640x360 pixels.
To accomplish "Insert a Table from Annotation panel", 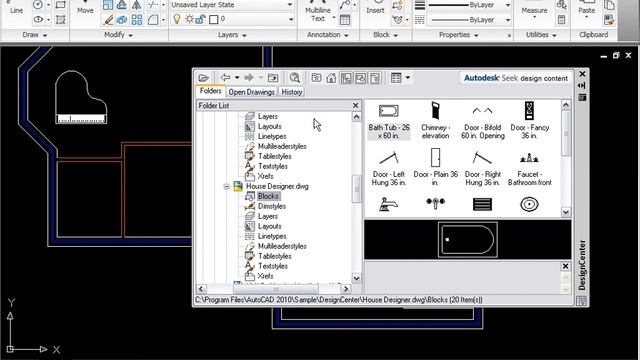I will click(345, 20).
